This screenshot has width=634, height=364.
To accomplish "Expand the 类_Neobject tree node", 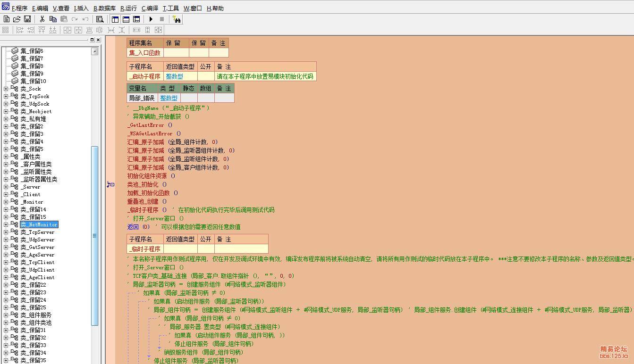I will click(x=6, y=111).
